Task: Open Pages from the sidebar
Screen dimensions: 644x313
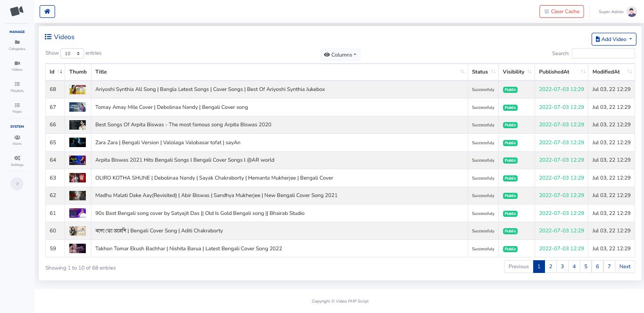Action: click(x=17, y=108)
